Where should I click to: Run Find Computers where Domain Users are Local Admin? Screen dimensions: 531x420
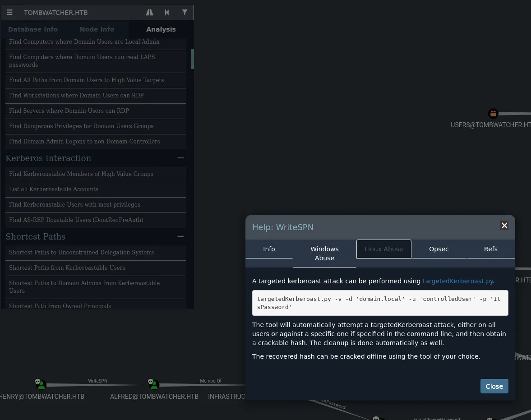[96, 42]
